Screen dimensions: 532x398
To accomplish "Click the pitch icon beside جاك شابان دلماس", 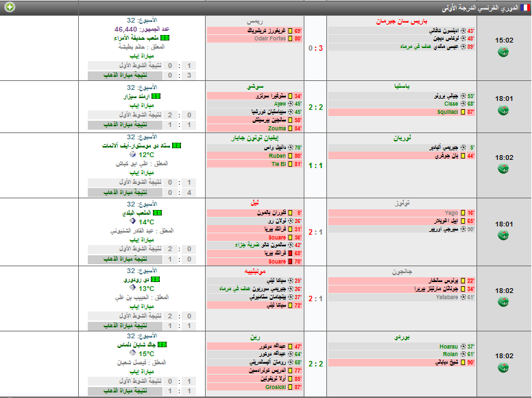I will (162, 344).
